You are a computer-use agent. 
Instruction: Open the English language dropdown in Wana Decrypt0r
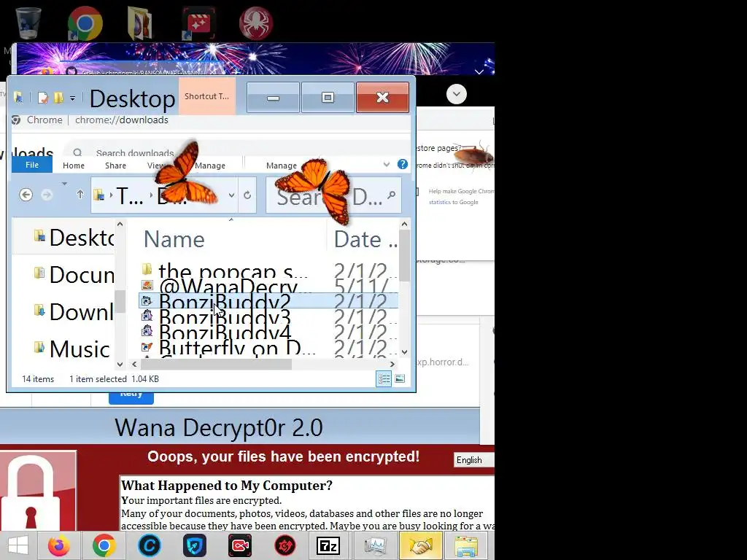[474, 459]
